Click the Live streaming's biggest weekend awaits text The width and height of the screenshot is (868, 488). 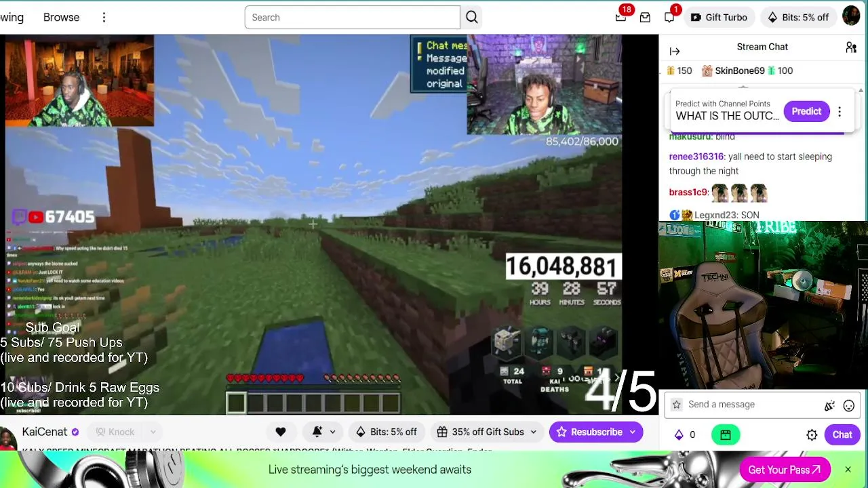[370, 470]
